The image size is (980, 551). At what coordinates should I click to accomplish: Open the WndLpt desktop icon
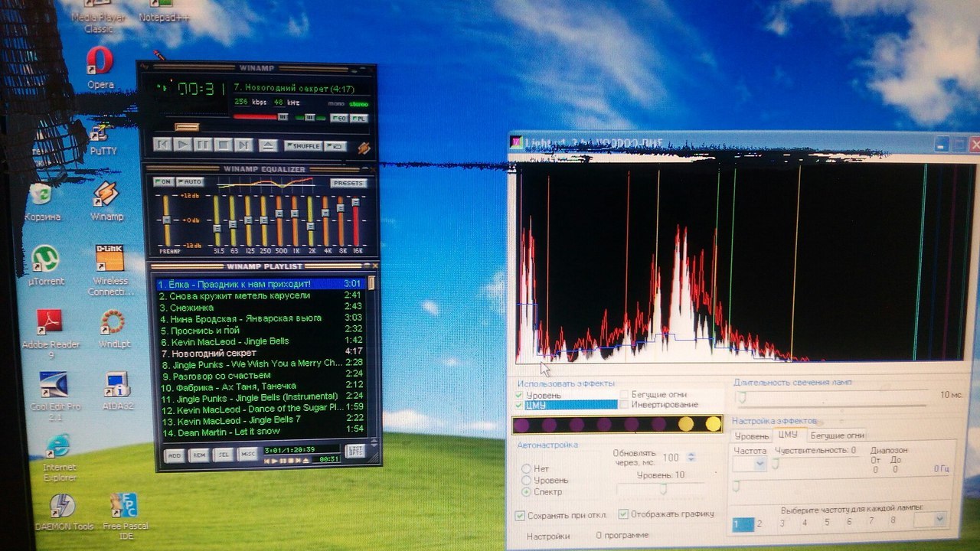[113, 331]
